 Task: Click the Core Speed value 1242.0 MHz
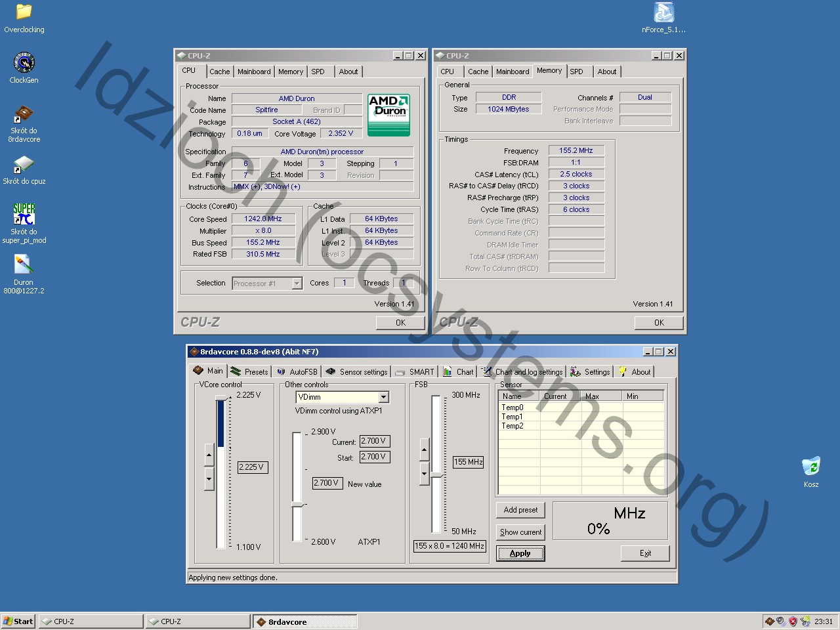point(263,219)
